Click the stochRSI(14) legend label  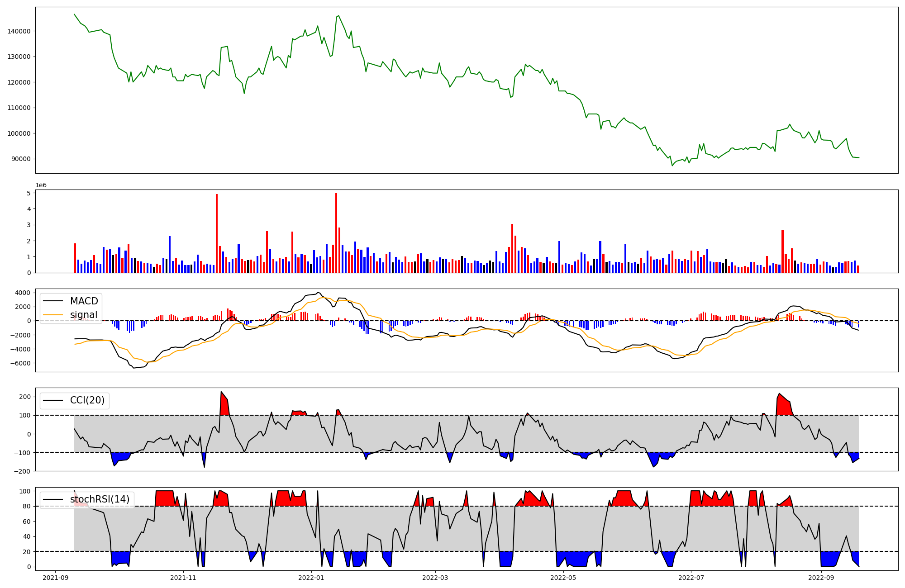(100, 499)
